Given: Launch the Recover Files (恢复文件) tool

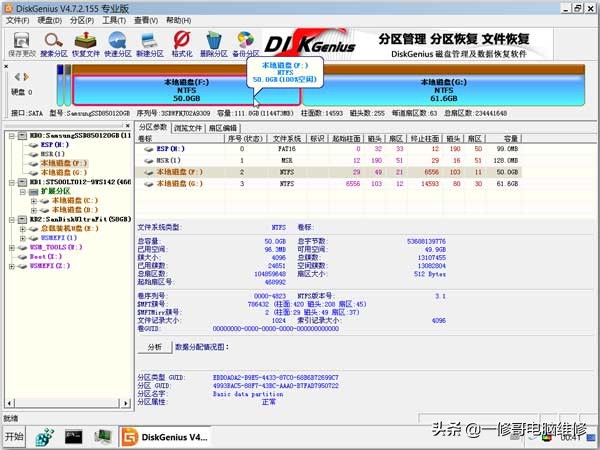Looking at the screenshot, I should tap(86, 44).
